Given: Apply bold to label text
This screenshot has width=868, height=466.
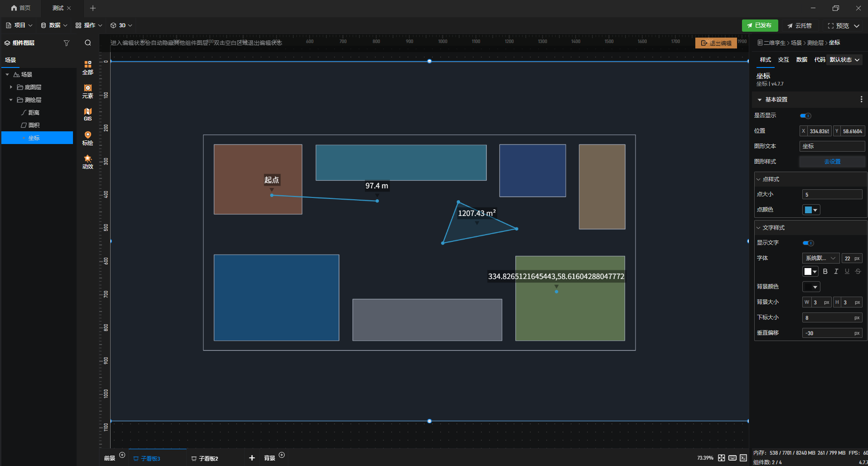Looking at the screenshot, I should tap(825, 271).
